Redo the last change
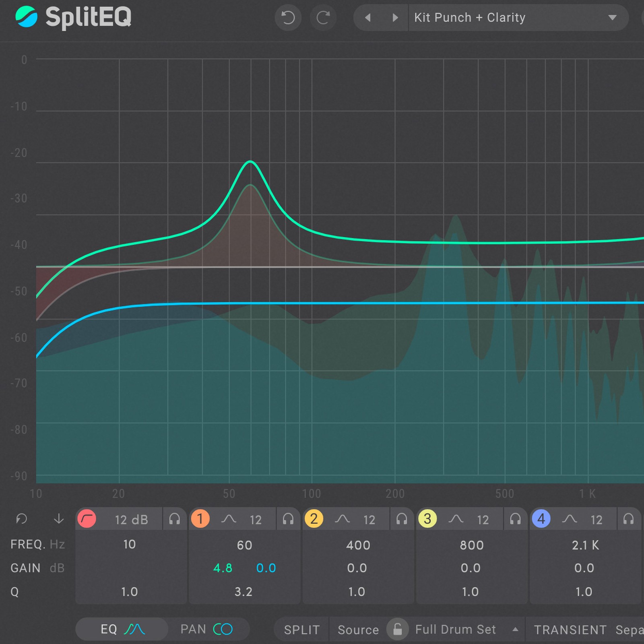 (323, 18)
